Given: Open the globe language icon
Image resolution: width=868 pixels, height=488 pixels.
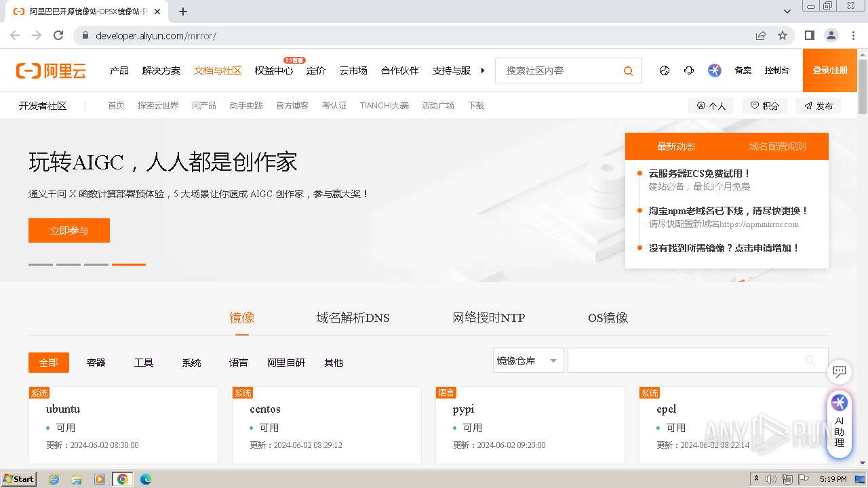Looking at the screenshot, I should 665,70.
